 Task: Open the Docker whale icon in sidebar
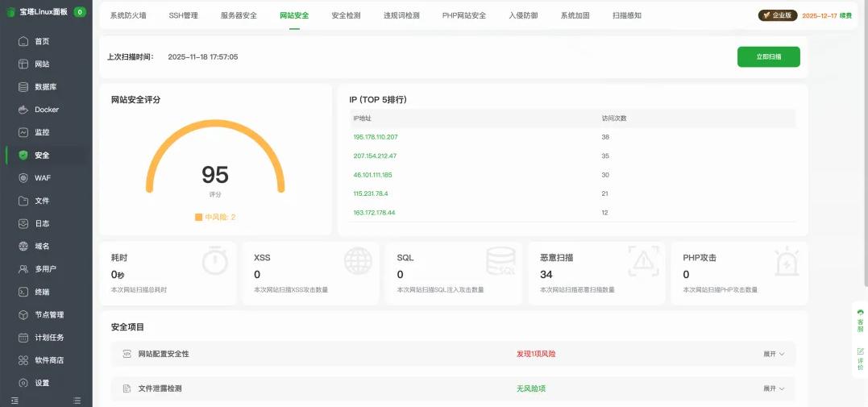23,110
